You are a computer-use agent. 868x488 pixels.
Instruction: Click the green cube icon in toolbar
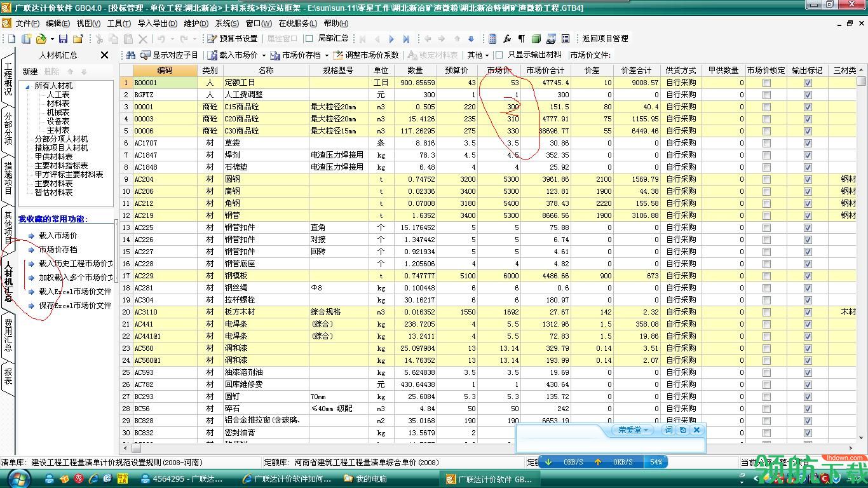536,39
